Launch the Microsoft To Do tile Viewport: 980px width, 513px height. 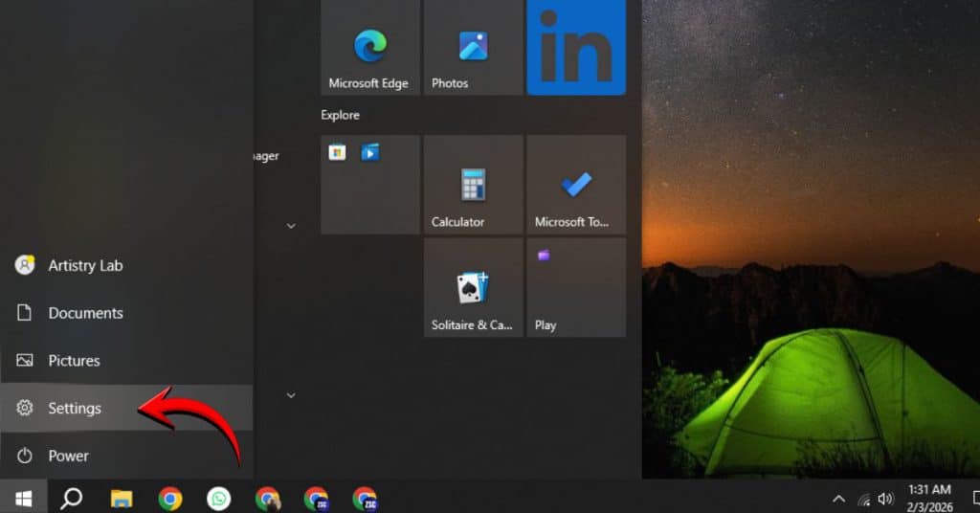point(576,185)
